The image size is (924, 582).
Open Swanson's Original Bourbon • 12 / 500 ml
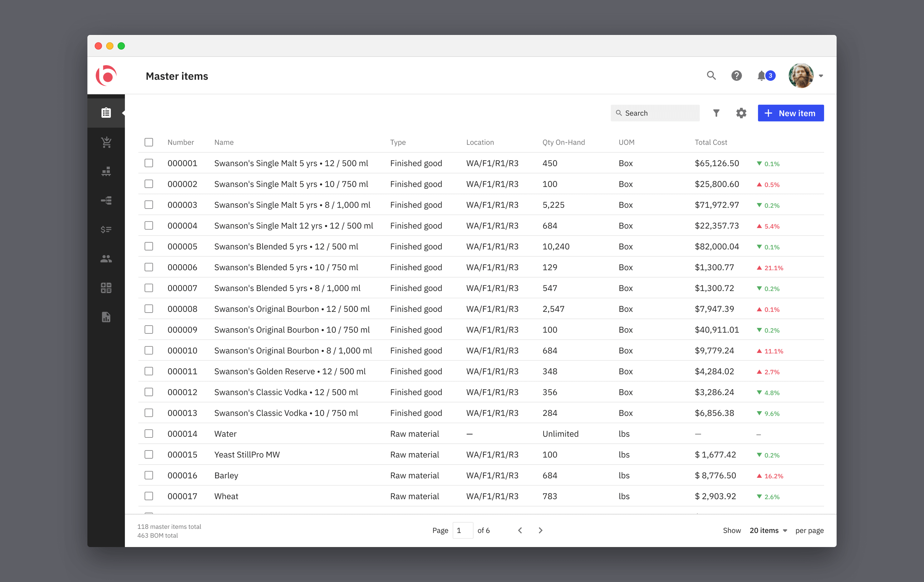tap(292, 309)
